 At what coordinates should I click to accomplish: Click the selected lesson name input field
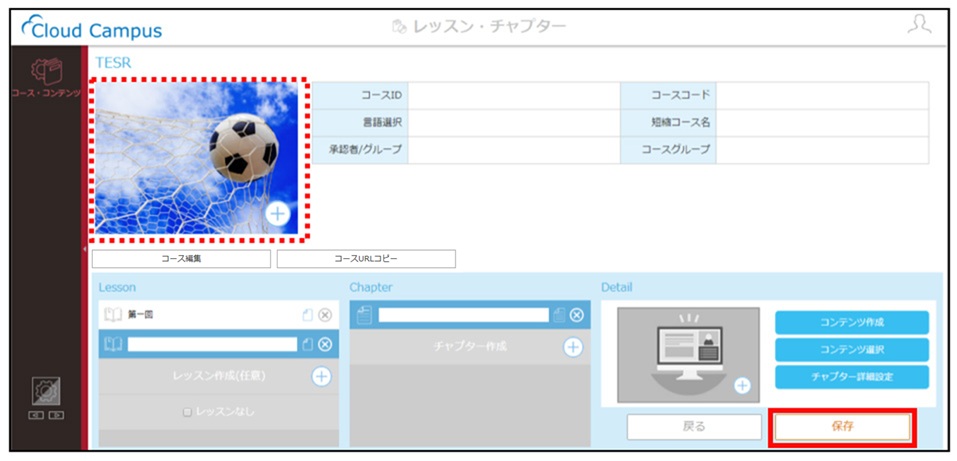(212, 344)
